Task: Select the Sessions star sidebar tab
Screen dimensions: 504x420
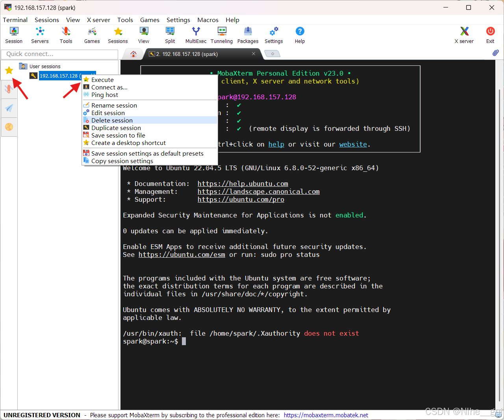Action: pos(9,71)
